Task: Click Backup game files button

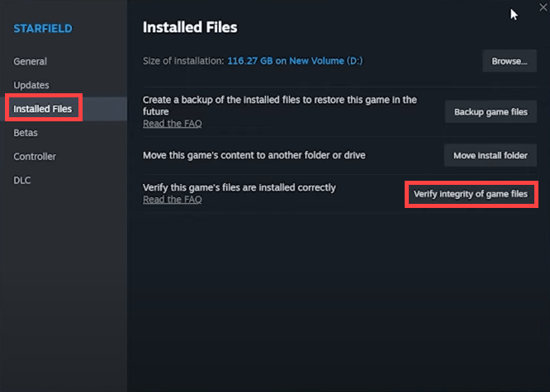Action: (x=491, y=112)
